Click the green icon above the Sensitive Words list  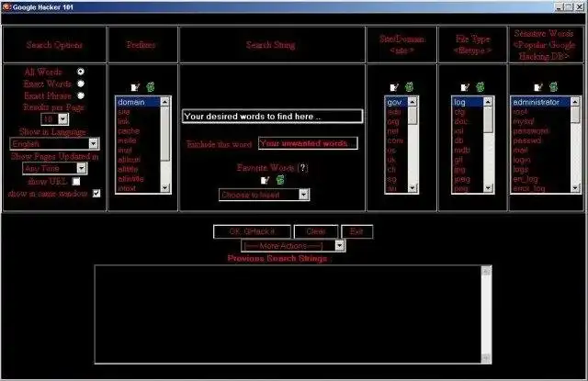click(x=553, y=87)
